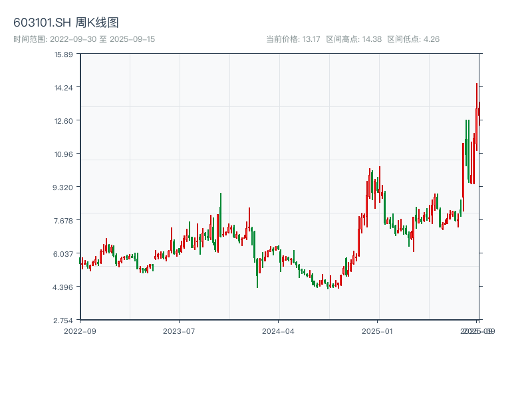Click the x-axis date label 2023-07
The height and width of the screenshot is (399, 532).
tap(179, 331)
